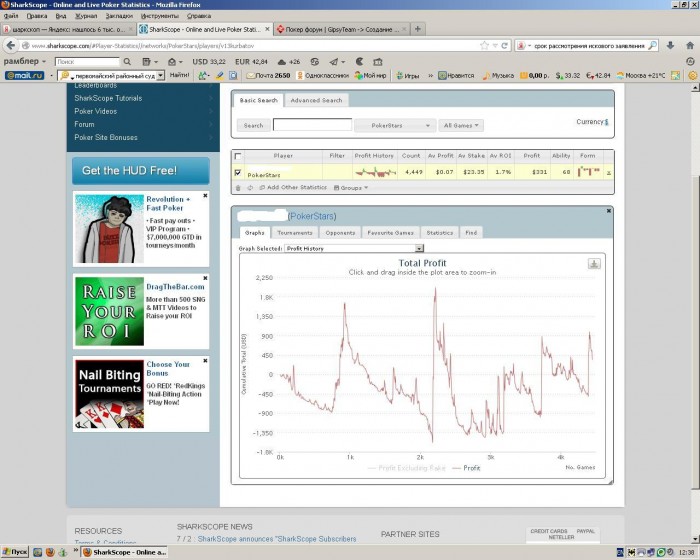700x560 pixels.
Task: Reload the SharkScope page
Action: coord(504,46)
